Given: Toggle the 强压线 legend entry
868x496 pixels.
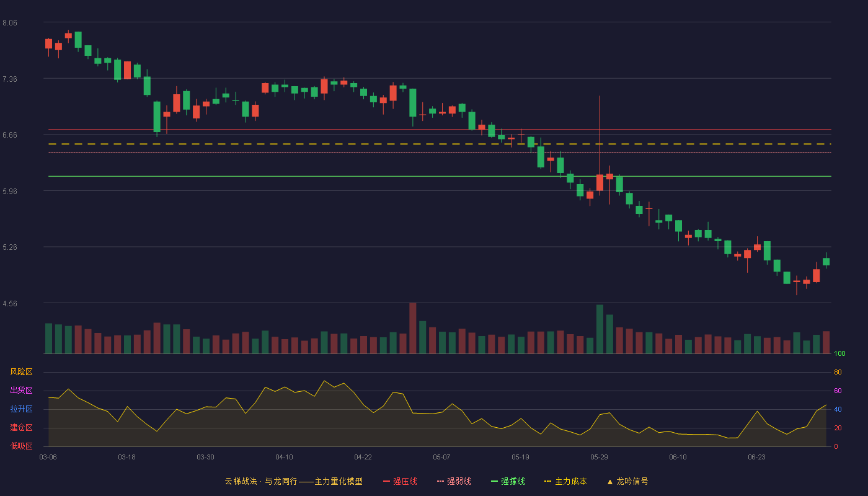Looking at the screenshot, I should click(400, 481).
